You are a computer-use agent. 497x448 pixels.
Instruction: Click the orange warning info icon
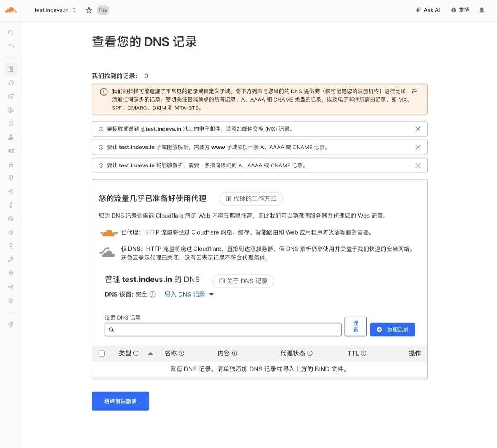pyautogui.click(x=104, y=92)
